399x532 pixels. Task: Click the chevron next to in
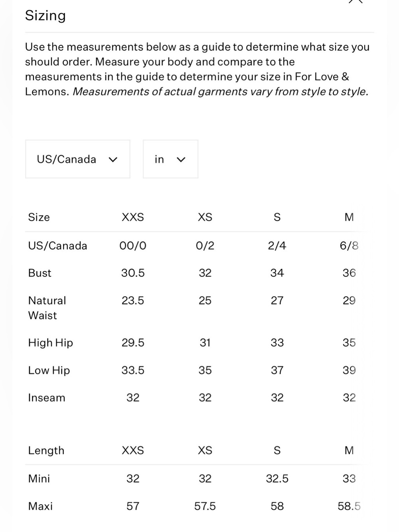tap(181, 160)
